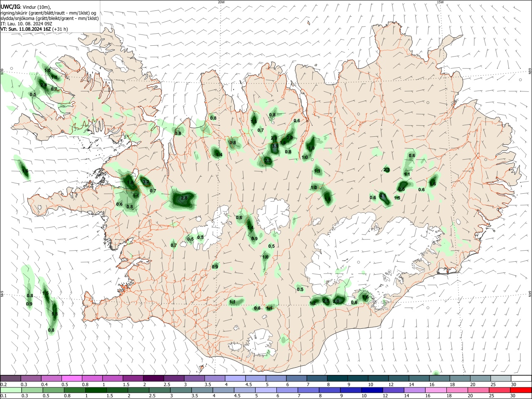Click the 'VT: Sun. 11.08.2024 16Z (+31 h)' line
The image size is (532, 399).
pyautogui.click(x=34, y=29)
